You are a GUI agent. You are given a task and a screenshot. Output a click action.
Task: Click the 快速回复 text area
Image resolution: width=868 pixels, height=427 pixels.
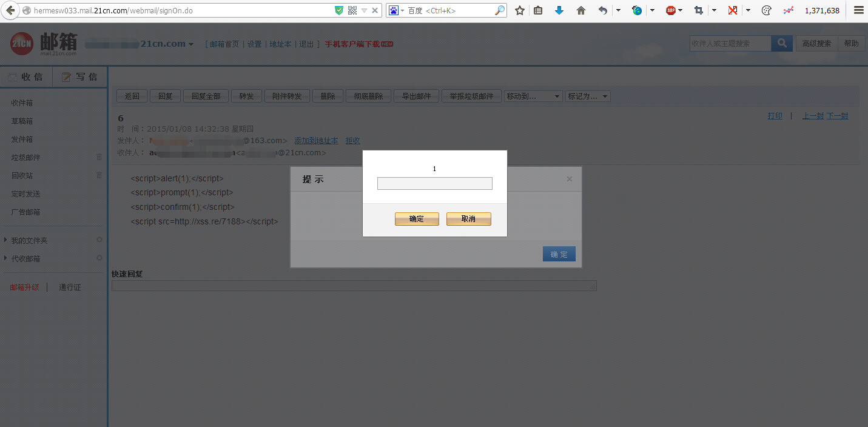[x=354, y=286]
